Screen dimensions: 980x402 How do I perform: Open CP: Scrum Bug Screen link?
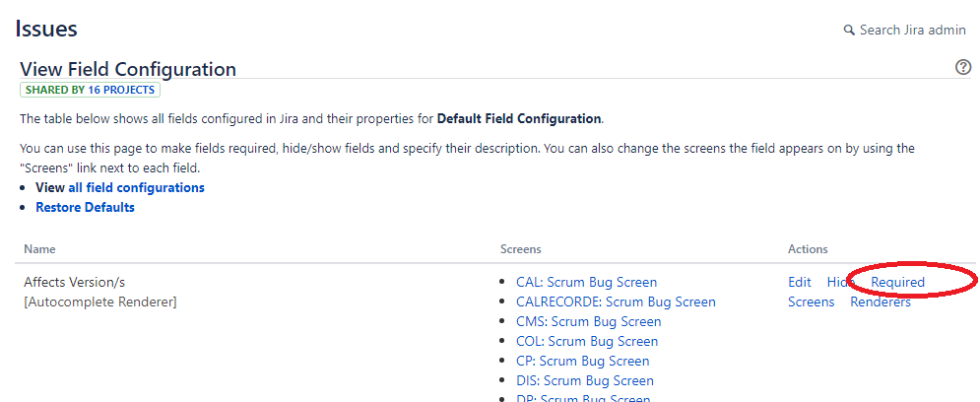(582, 362)
